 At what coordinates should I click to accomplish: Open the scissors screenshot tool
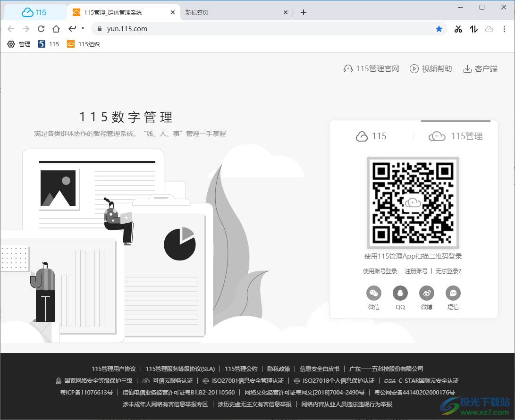458,29
